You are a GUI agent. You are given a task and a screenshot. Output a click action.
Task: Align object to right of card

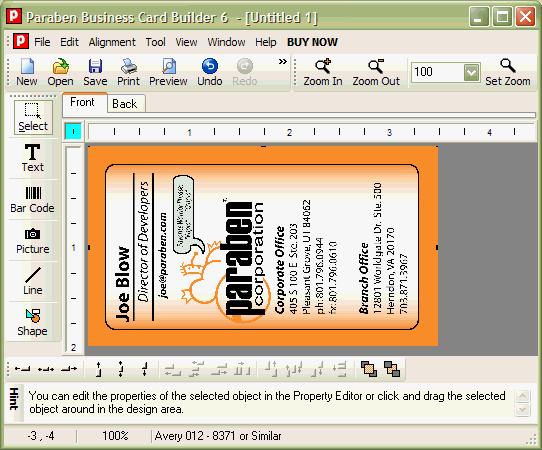tap(69, 369)
